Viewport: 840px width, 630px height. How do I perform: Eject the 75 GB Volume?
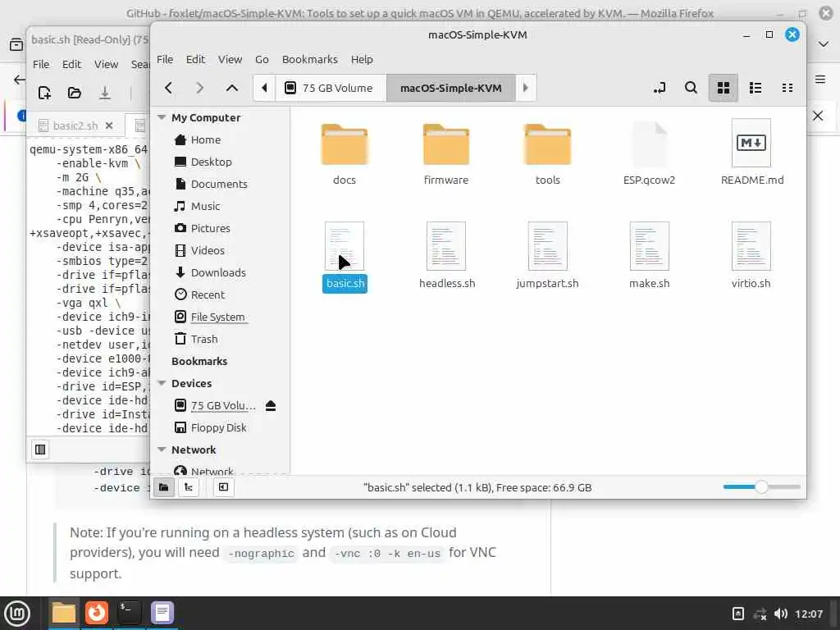271,405
